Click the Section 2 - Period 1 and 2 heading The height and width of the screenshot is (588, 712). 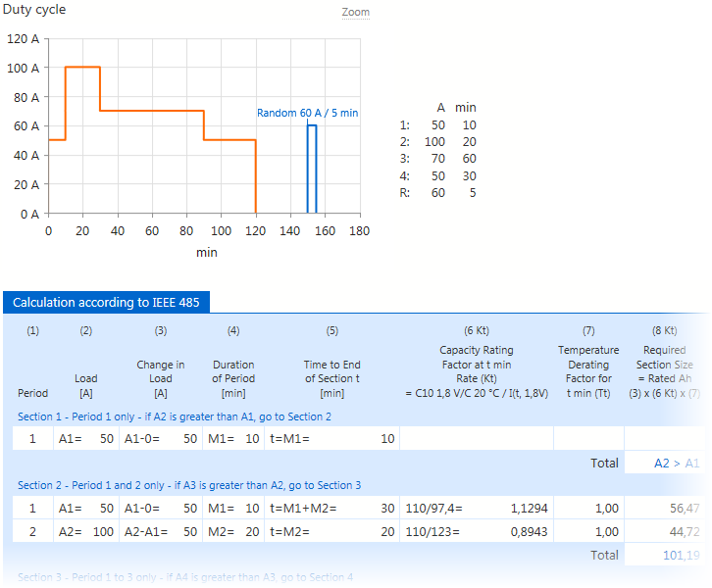pos(189,485)
